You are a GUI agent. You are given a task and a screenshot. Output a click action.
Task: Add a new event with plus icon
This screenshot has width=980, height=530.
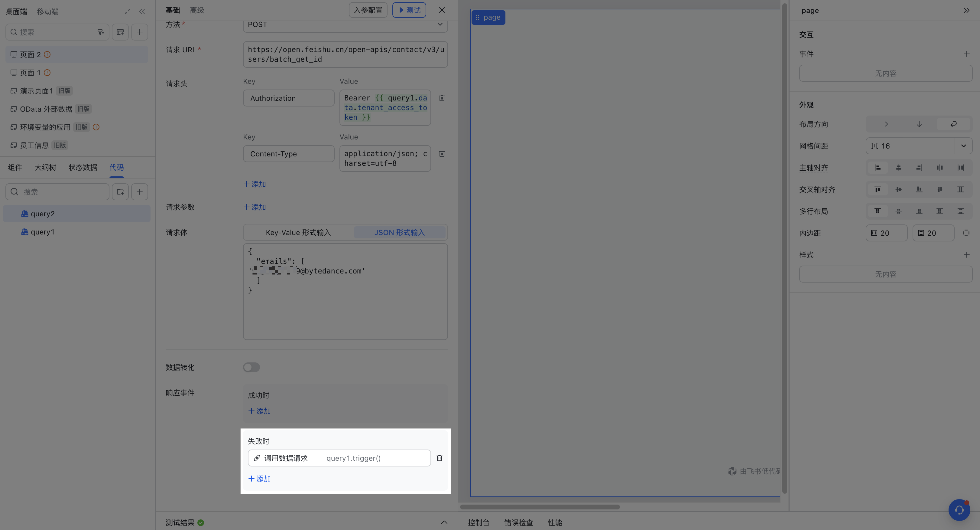pyautogui.click(x=966, y=54)
